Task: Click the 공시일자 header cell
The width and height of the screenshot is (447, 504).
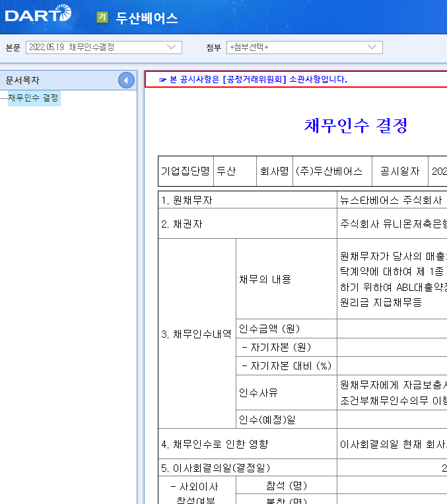Action: pos(400,171)
